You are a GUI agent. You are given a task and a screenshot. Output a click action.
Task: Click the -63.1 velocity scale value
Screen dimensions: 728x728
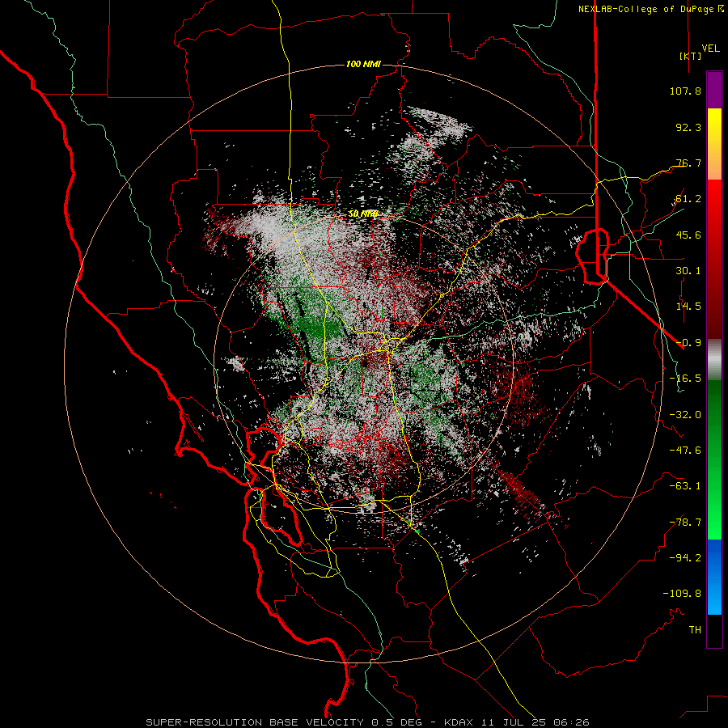(x=685, y=486)
